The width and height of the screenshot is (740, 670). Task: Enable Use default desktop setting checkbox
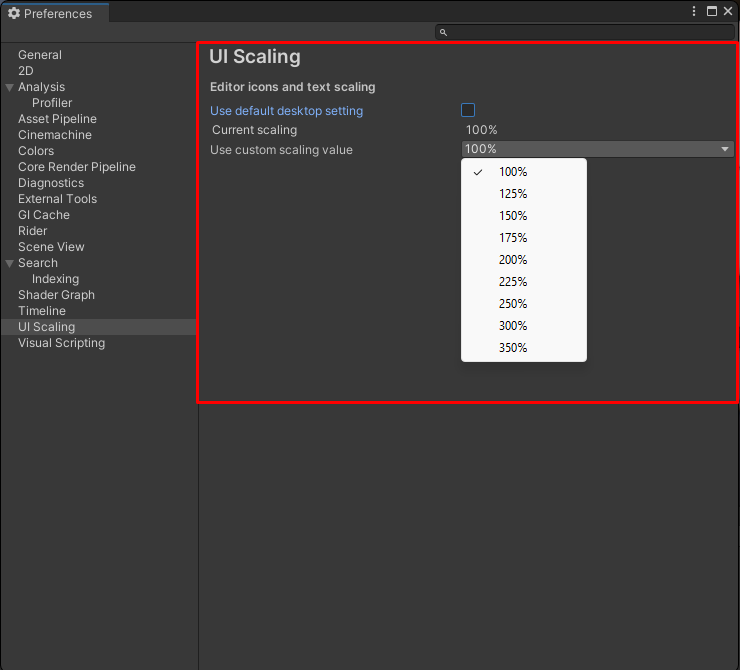pyautogui.click(x=468, y=110)
